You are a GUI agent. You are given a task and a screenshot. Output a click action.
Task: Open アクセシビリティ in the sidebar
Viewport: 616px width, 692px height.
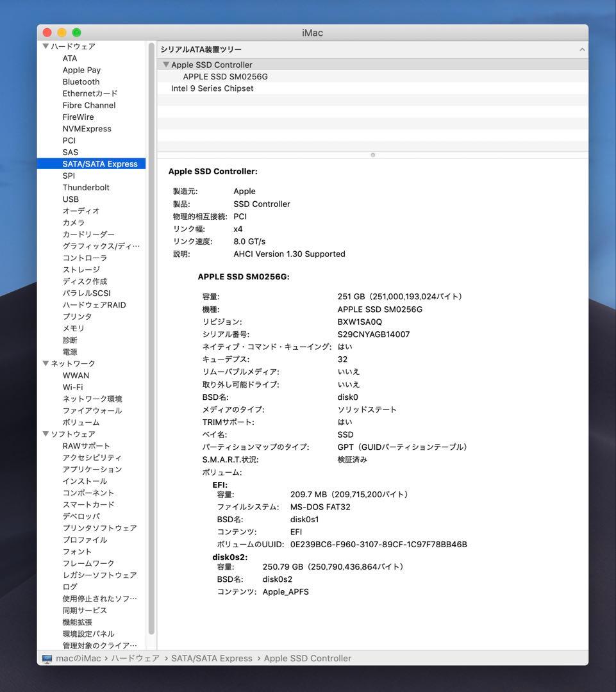pyautogui.click(x=92, y=457)
